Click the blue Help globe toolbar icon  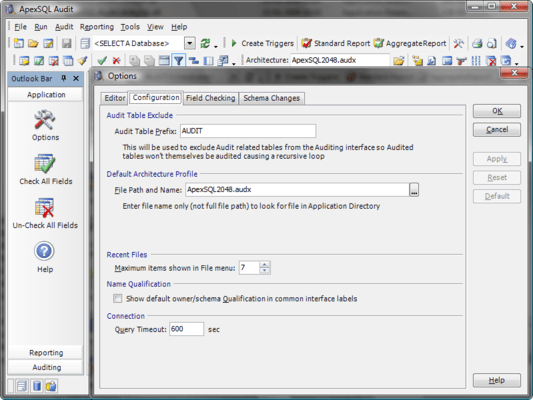tap(511, 43)
